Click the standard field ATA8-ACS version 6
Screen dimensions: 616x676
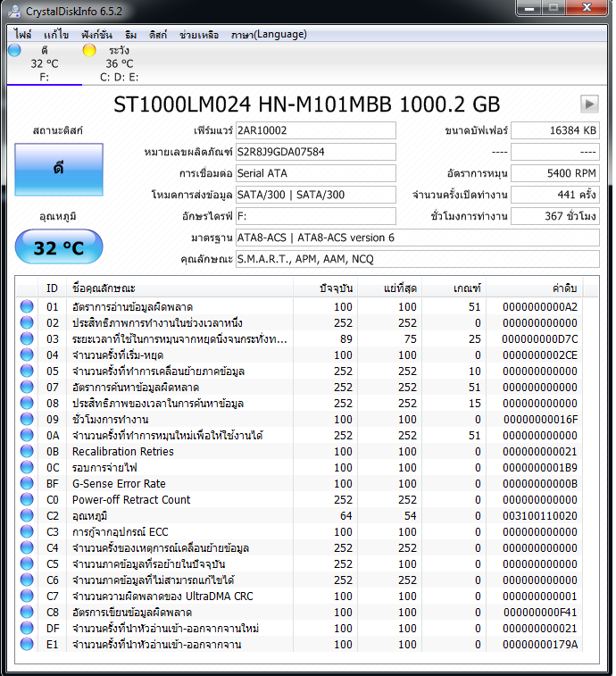[x=417, y=238]
